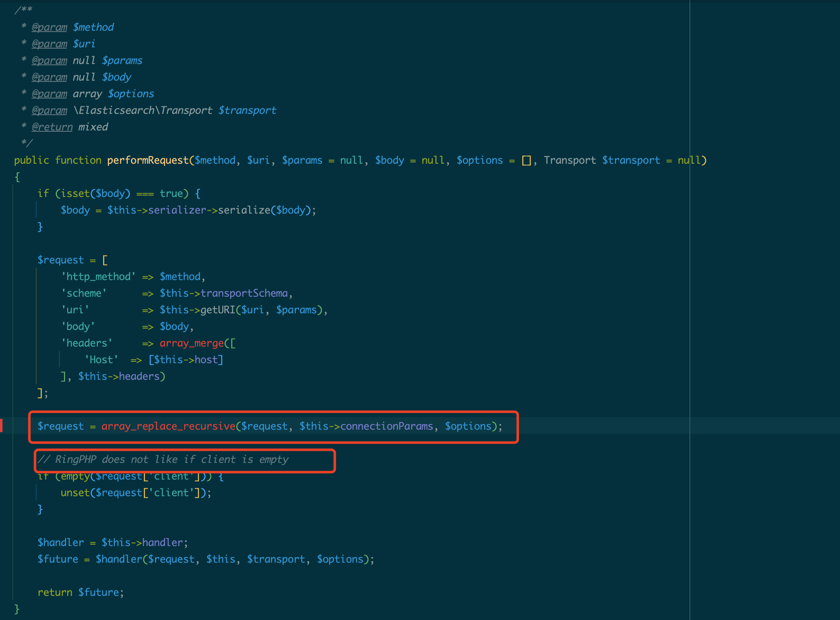The height and width of the screenshot is (620, 840).
Task: Click @param null $body docblock line
Action: pyautogui.click(x=76, y=77)
